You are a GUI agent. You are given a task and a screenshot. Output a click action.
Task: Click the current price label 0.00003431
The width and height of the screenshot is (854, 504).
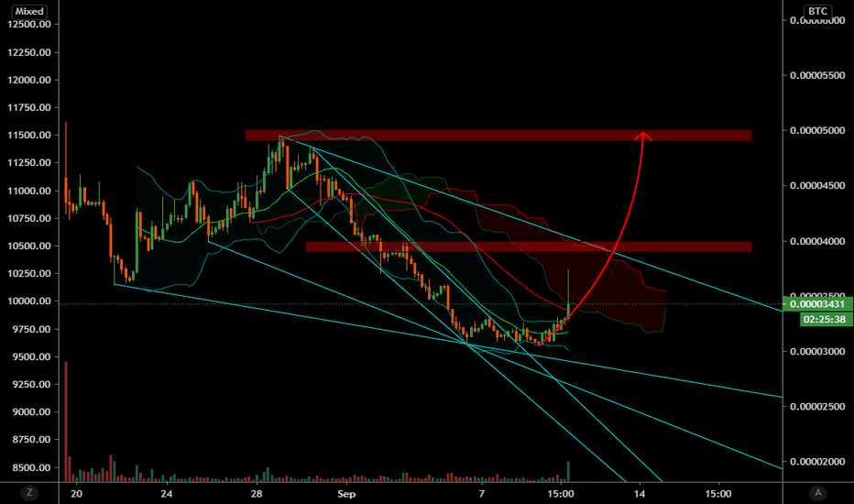click(817, 304)
